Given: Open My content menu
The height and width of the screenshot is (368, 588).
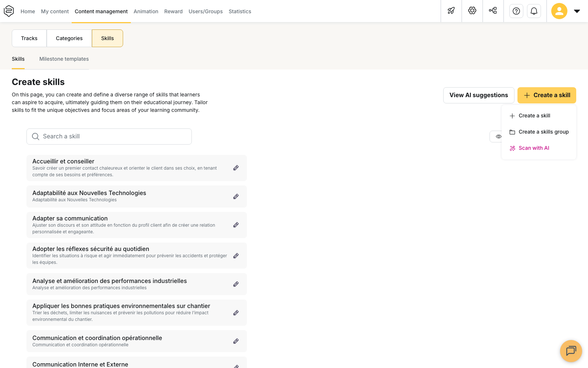Looking at the screenshot, I should (55, 11).
